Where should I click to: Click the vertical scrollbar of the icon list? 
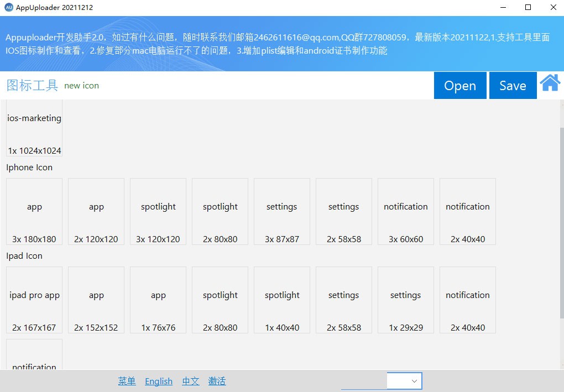tap(561, 221)
